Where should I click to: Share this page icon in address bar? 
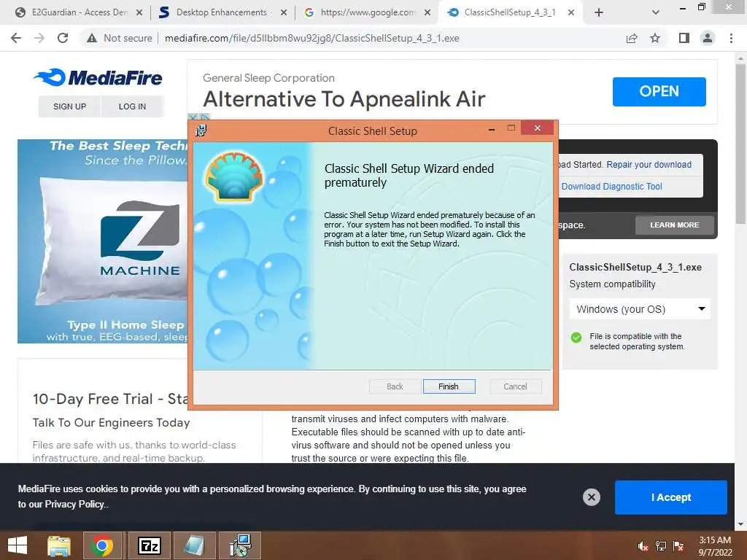(632, 38)
